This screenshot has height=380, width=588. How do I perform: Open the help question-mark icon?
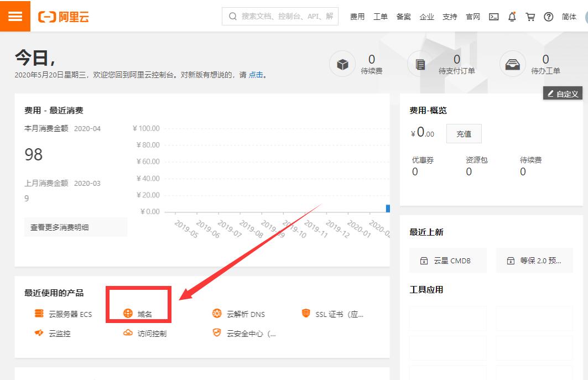click(548, 17)
